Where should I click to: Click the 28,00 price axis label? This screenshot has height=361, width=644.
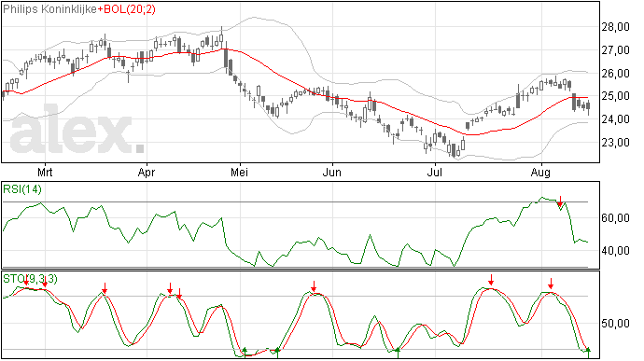(x=616, y=27)
